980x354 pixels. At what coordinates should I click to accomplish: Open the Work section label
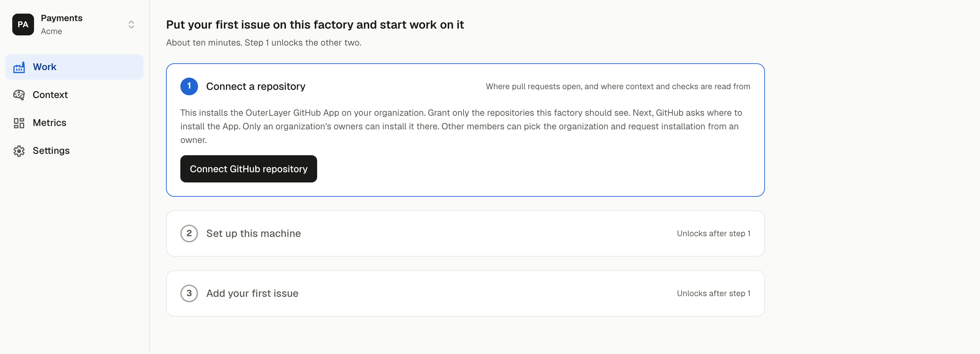[x=45, y=67]
